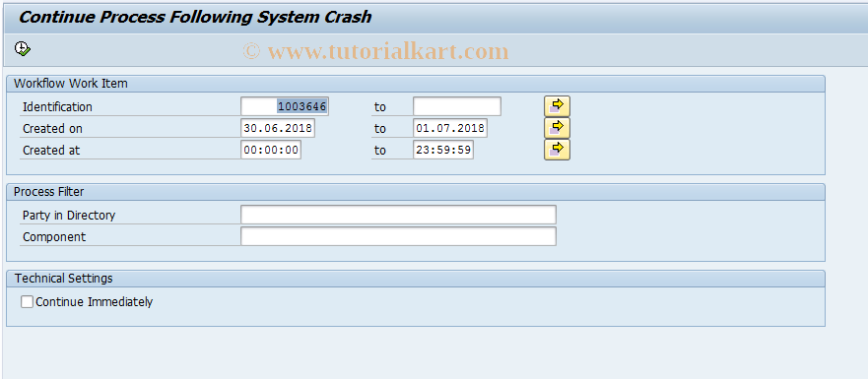This screenshot has width=868, height=379.
Task: Click the empty Identification to field
Action: coord(457,106)
